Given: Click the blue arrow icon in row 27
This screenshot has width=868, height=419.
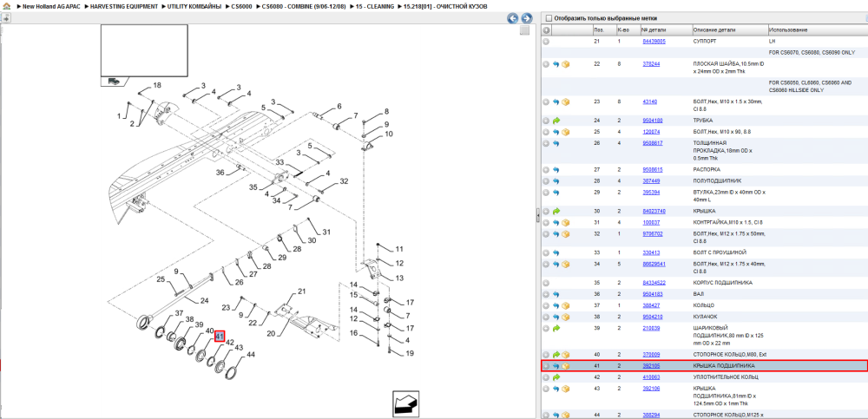Looking at the screenshot, I should pos(556,170).
